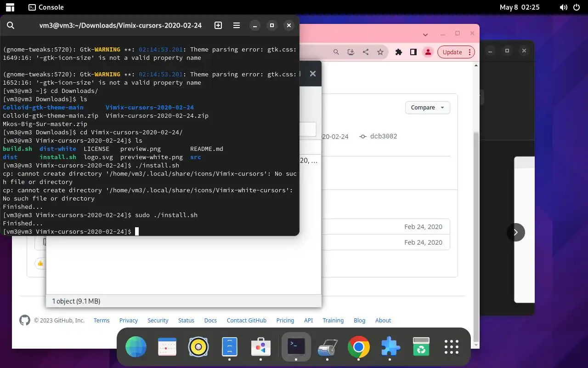Open commit dcb3082 link
The width and height of the screenshot is (588, 368).
[x=379, y=136]
